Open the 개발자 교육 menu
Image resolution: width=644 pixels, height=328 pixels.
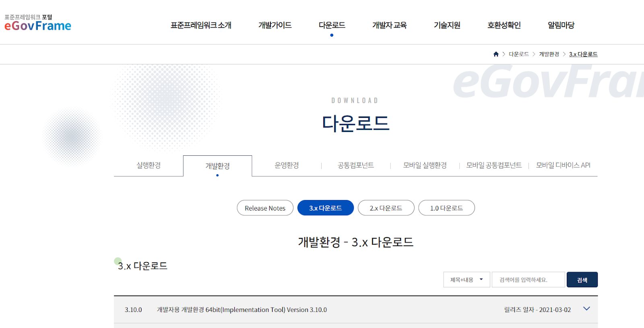389,25
